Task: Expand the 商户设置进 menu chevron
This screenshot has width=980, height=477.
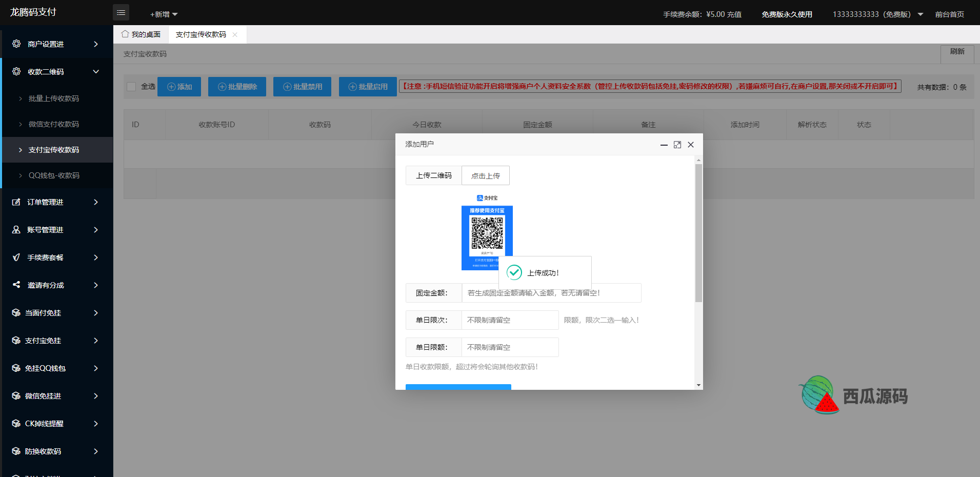Action: 96,44
